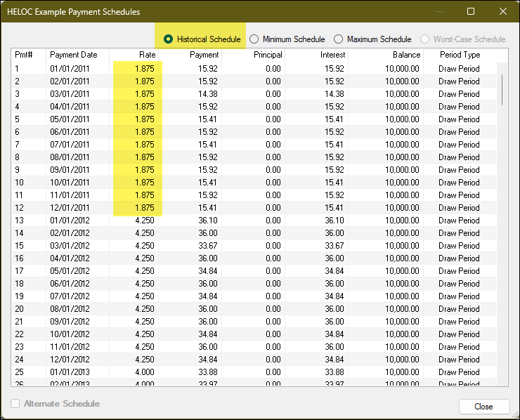
Task: Select payment row dated 01/01/2012
Action: coord(70,221)
